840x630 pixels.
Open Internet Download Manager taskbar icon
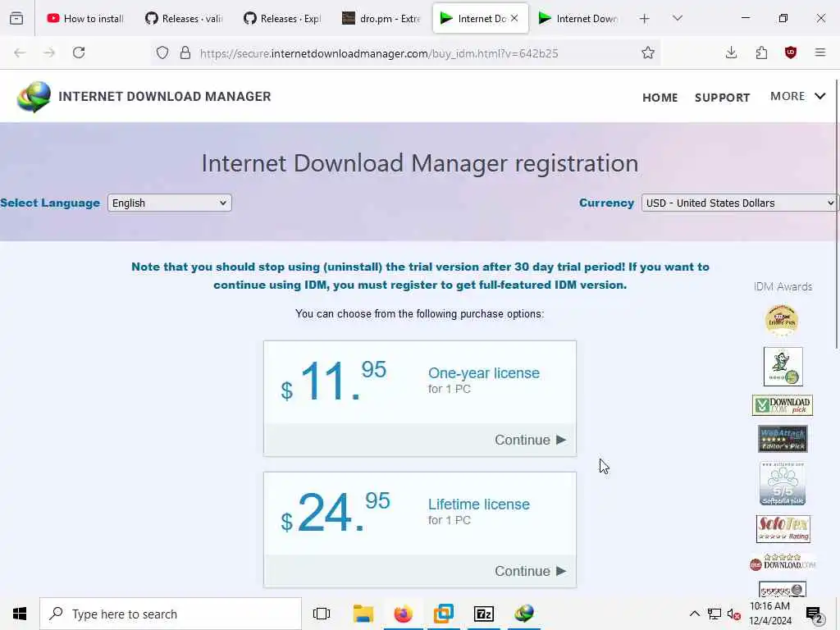coord(524,614)
